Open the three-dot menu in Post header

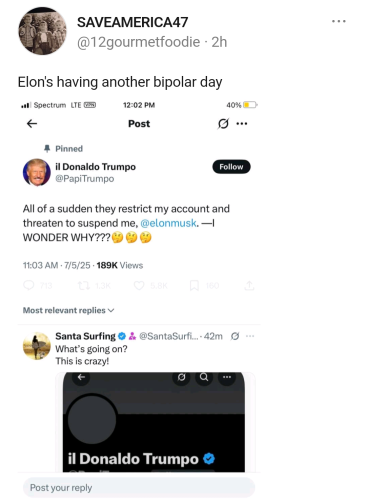tap(242, 124)
